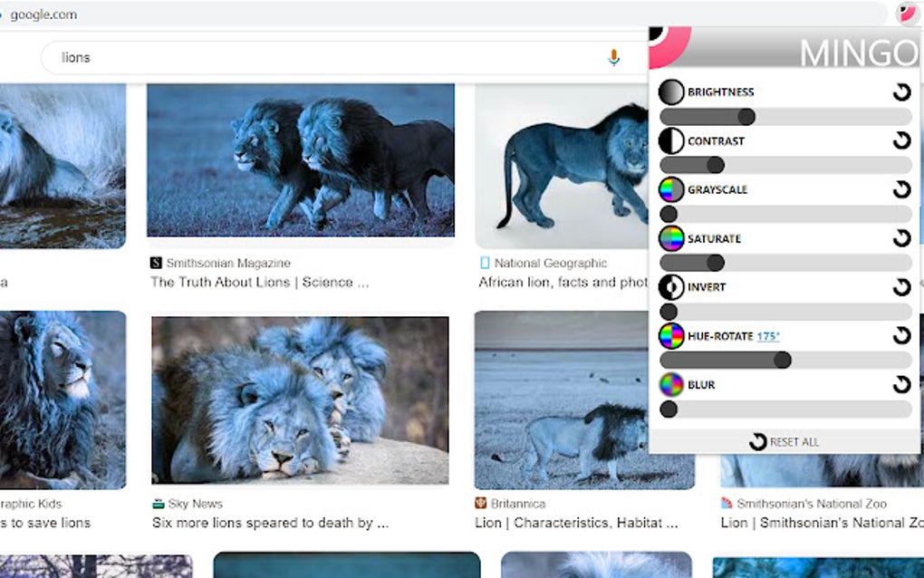924x578 pixels.
Task: Open the MINGO extension icon in the toolbar
Action: (908, 14)
